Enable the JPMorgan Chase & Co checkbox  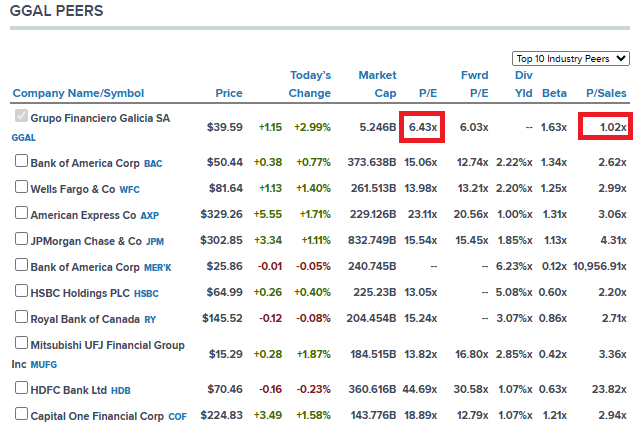(20, 240)
